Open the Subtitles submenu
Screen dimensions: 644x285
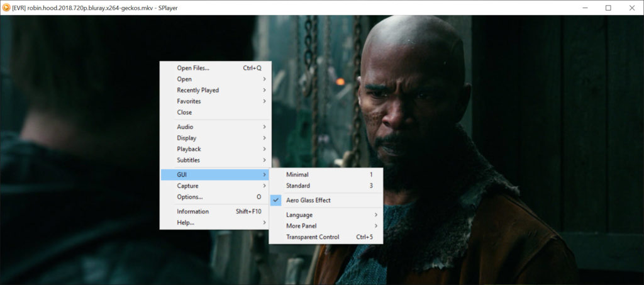[215, 160]
